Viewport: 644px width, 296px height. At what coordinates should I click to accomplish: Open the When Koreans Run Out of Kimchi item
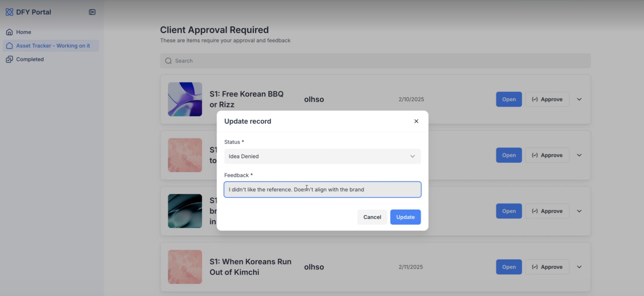point(509,267)
